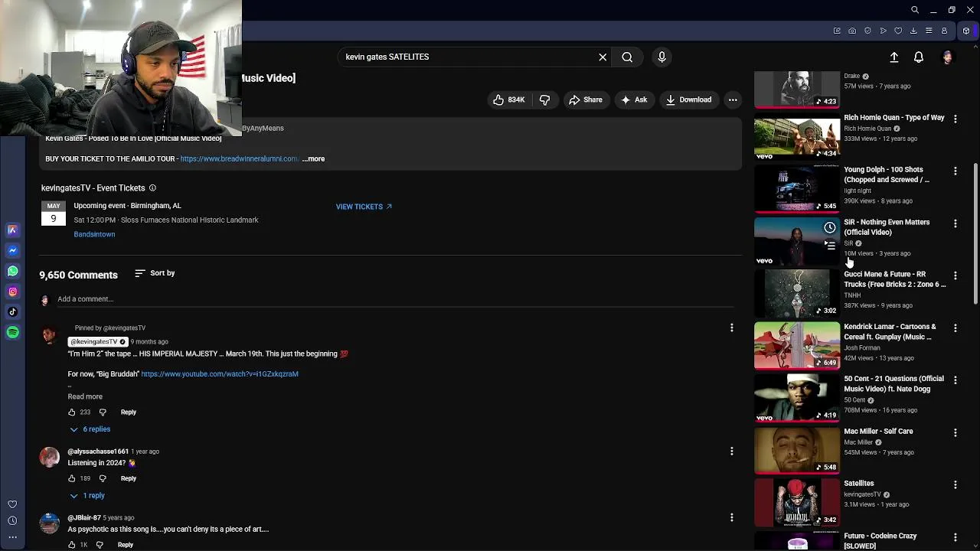Open options for Young Dolph 100 Shots

(955, 171)
